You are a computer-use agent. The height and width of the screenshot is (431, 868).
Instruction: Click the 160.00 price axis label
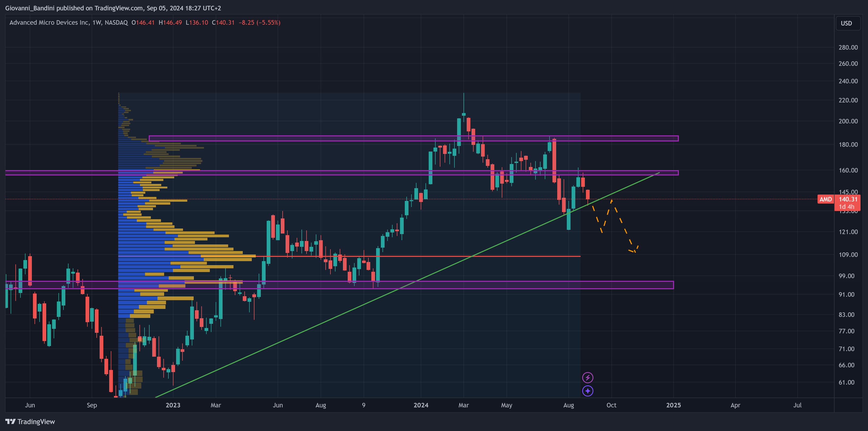(x=848, y=170)
